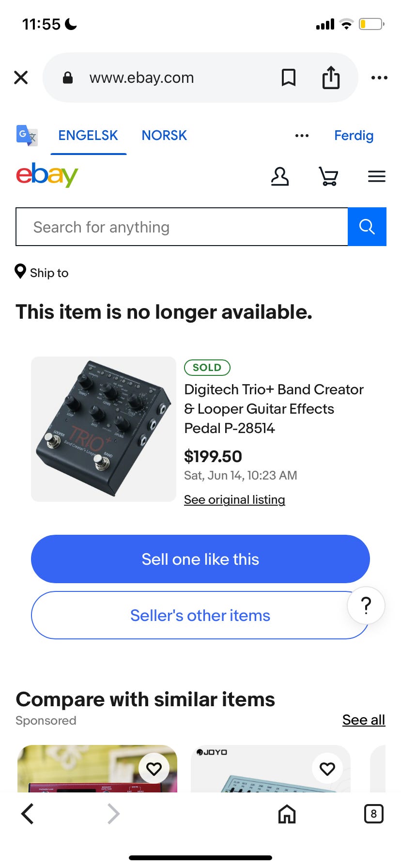Open the eBay account profile icon
This screenshot has width=401, height=868.
[x=280, y=176]
